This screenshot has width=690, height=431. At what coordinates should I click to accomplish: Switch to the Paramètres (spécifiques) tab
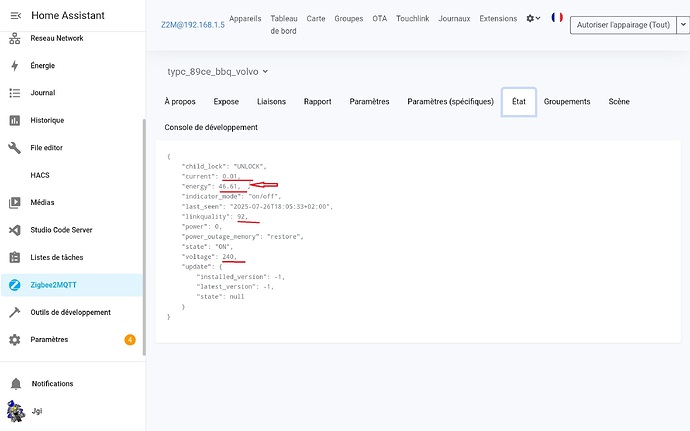[451, 102]
